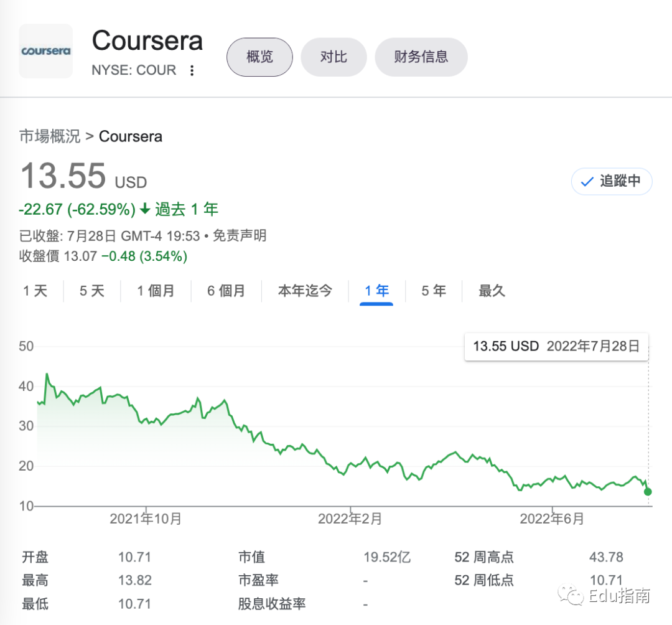Click the green endpoint dot on chart
Screen dimensions: 672x625
(648, 492)
